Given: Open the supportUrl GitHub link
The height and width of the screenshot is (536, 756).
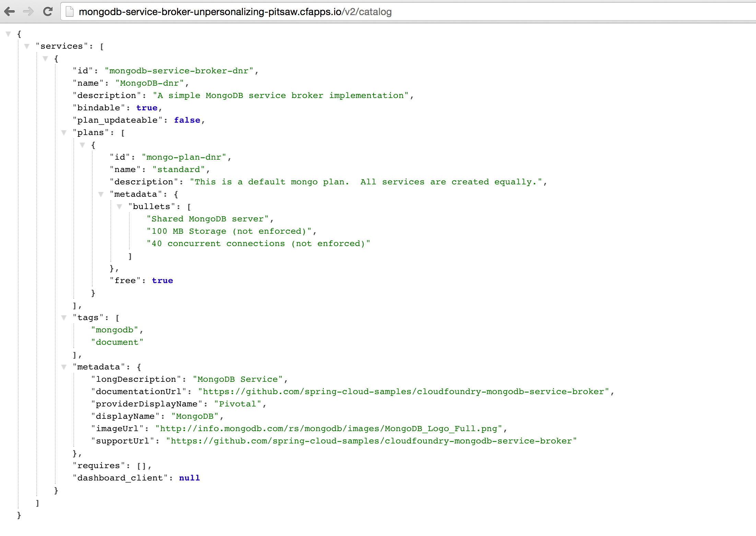Looking at the screenshot, I should (x=371, y=441).
